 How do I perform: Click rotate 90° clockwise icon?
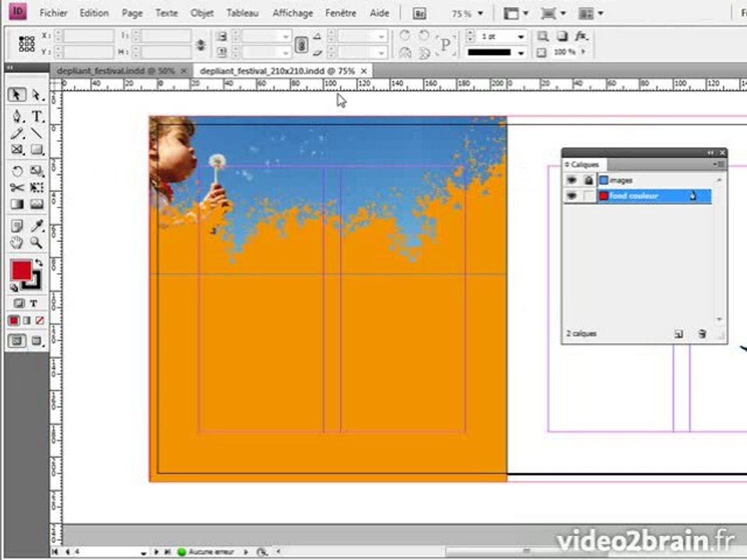(405, 36)
